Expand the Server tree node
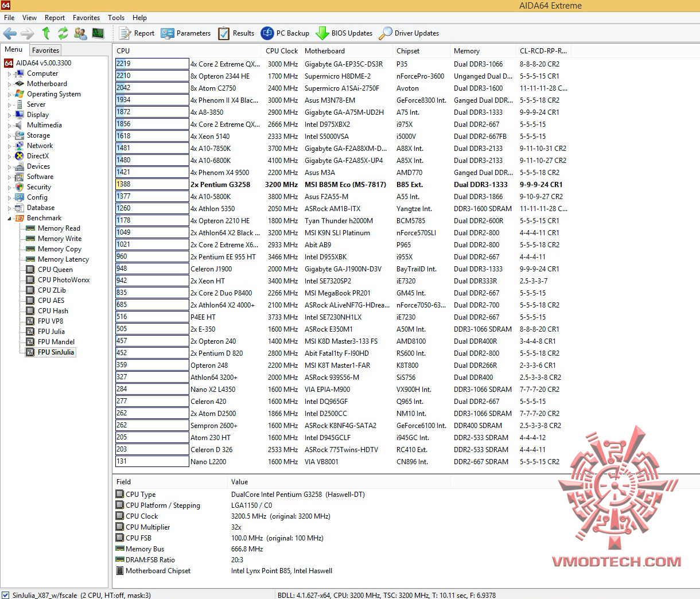 (9, 105)
